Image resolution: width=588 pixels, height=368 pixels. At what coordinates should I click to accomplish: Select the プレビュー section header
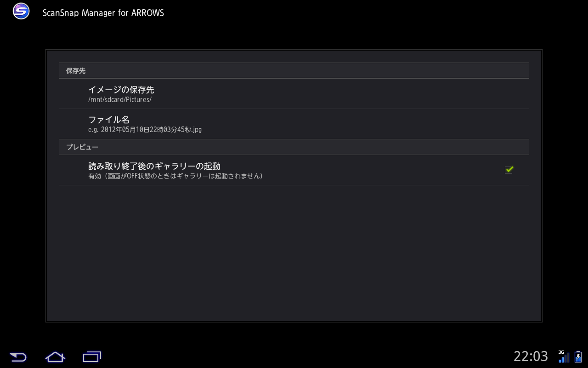click(x=294, y=147)
